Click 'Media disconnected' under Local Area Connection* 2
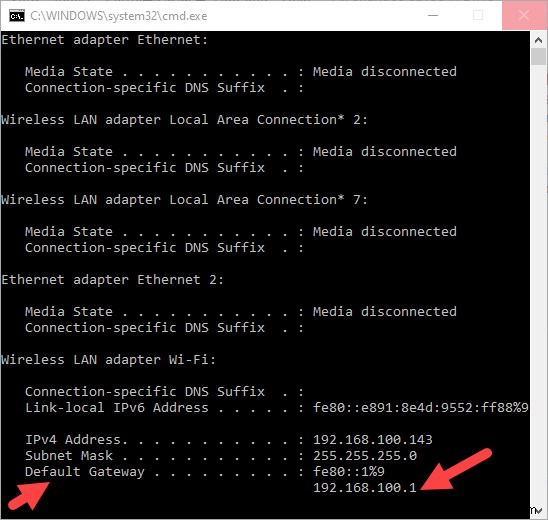Screen dimensions: 548x520 [384, 152]
